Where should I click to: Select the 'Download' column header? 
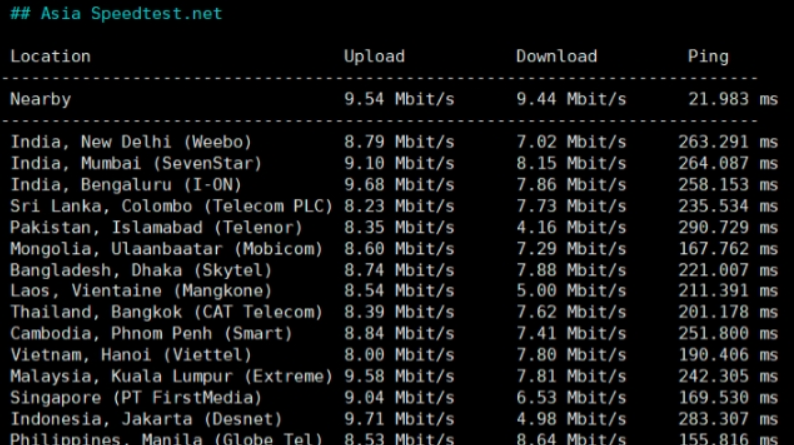[x=557, y=56]
